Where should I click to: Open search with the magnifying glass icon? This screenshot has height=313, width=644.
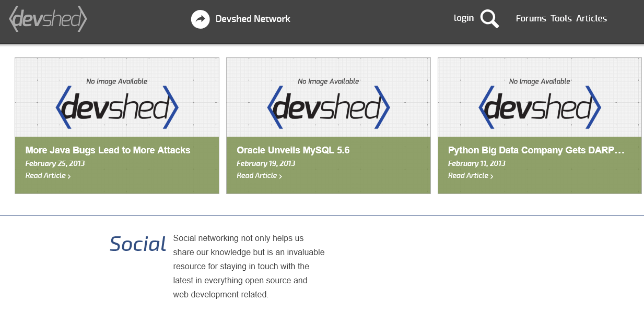[489, 19]
